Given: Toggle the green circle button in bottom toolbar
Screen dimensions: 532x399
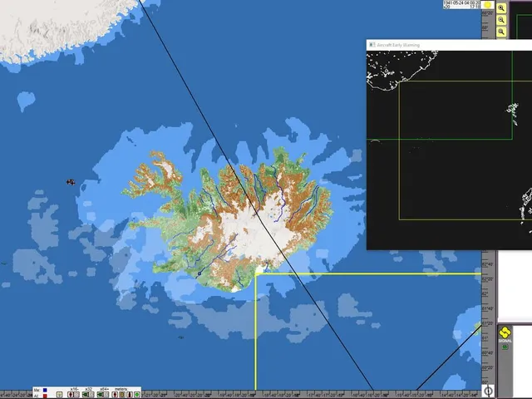Looking at the screenshot, I should 136,395.
